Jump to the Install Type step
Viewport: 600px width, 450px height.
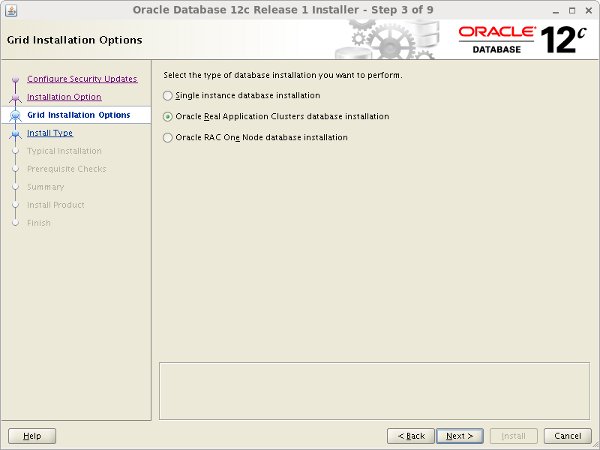point(50,133)
